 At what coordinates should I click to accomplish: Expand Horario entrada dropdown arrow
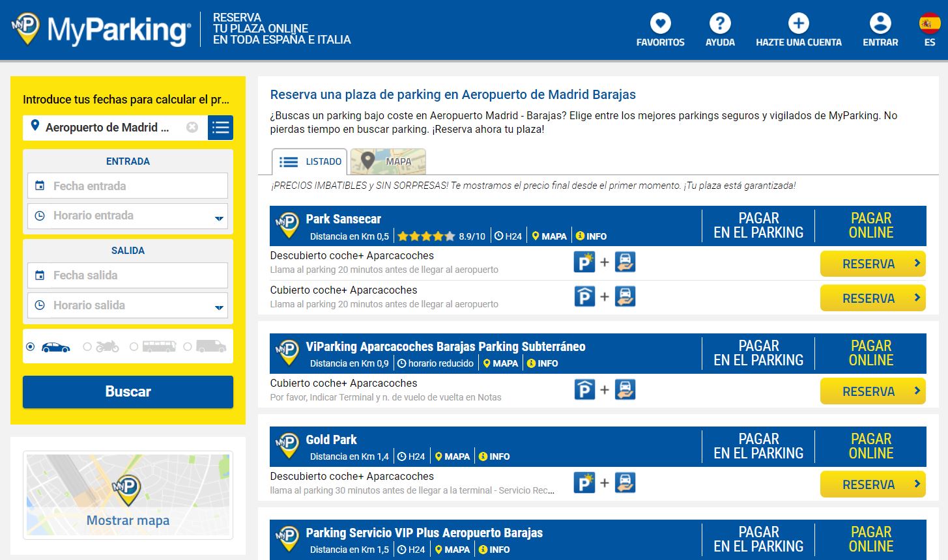point(219,219)
